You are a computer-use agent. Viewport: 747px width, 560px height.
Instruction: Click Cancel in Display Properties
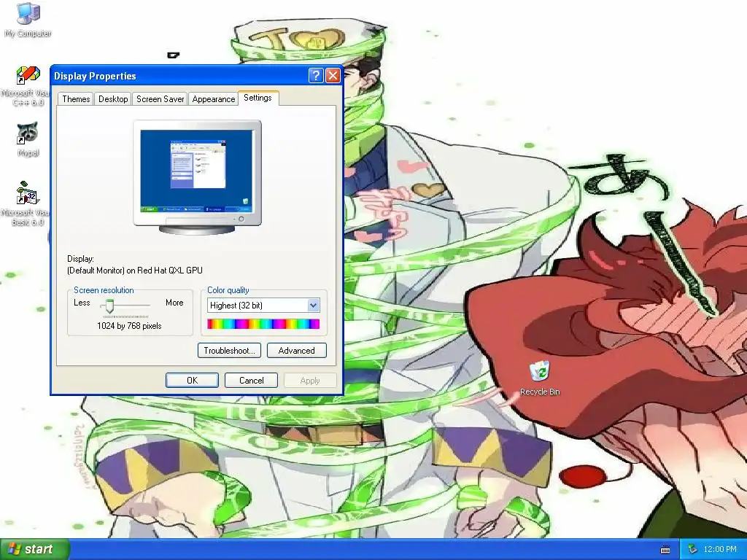[251, 381]
